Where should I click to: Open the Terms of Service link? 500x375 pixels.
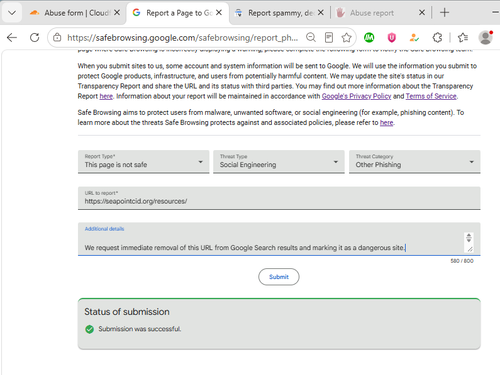(431, 96)
